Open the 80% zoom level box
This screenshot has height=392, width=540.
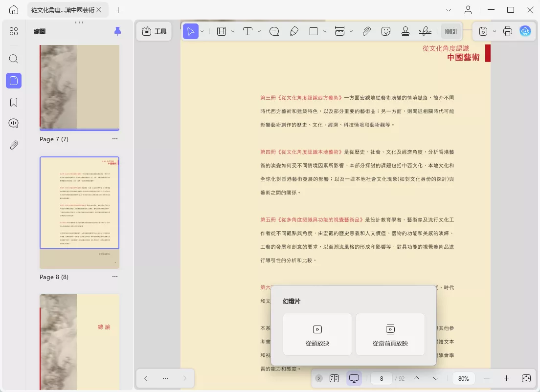click(x=464, y=379)
